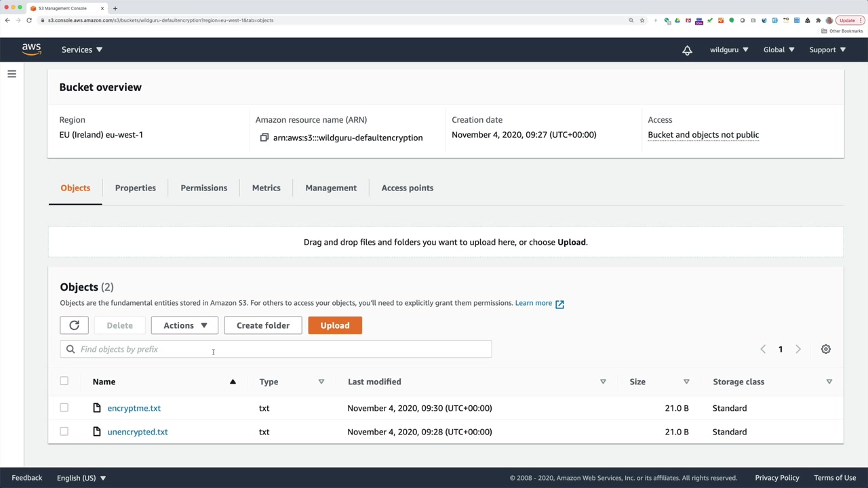The width and height of the screenshot is (868, 488).
Task: Click the 'Bucket and objects not public' link
Action: coord(703,135)
